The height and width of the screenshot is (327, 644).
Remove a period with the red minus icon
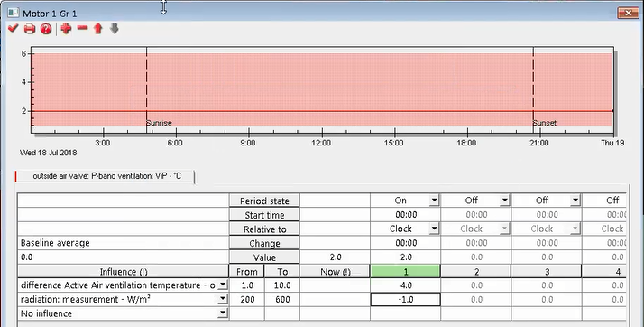83,28
